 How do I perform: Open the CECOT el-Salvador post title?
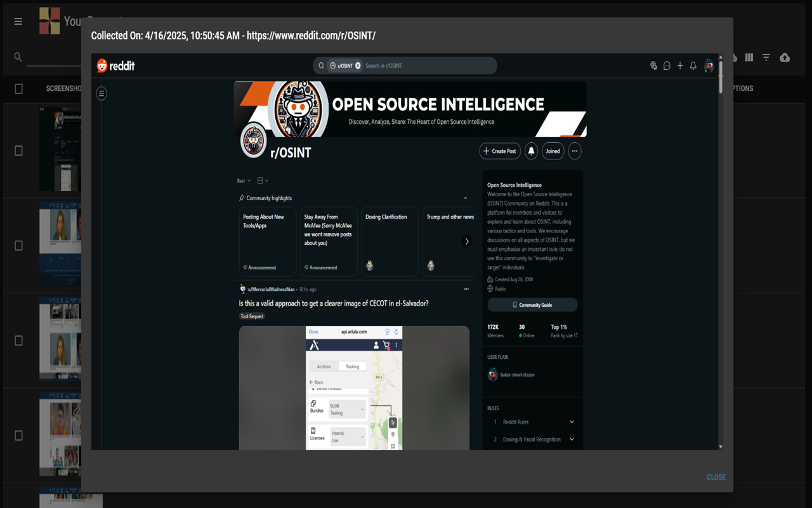(334, 304)
